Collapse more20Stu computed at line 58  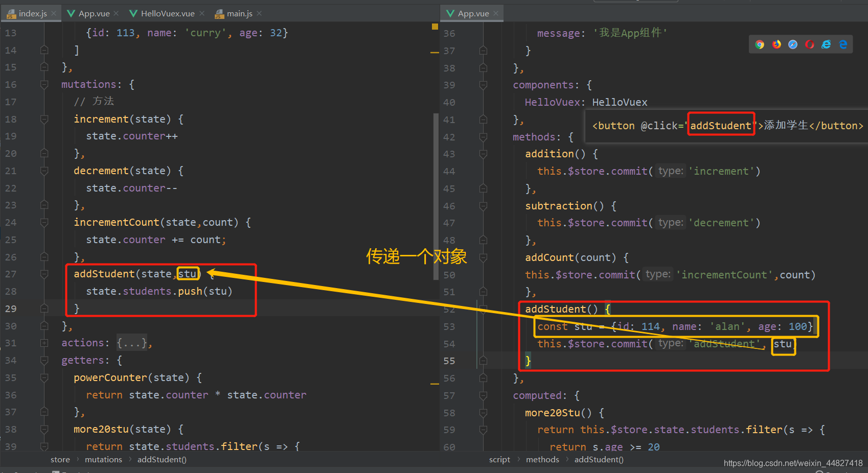pyautogui.click(x=483, y=413)
